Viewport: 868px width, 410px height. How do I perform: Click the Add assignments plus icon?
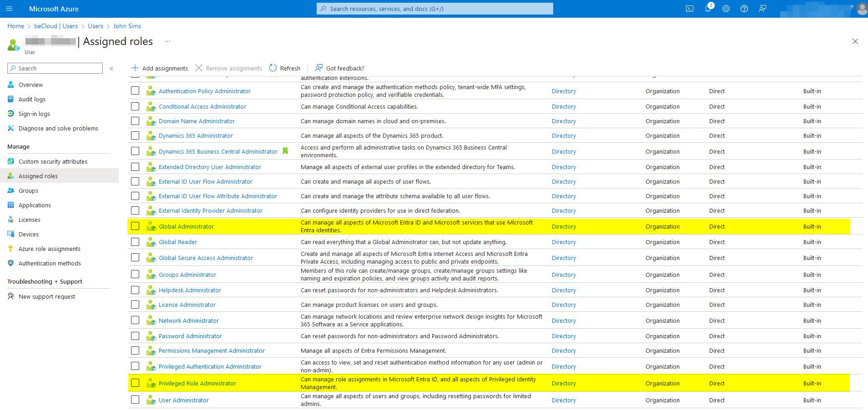(x=135, y=68)
